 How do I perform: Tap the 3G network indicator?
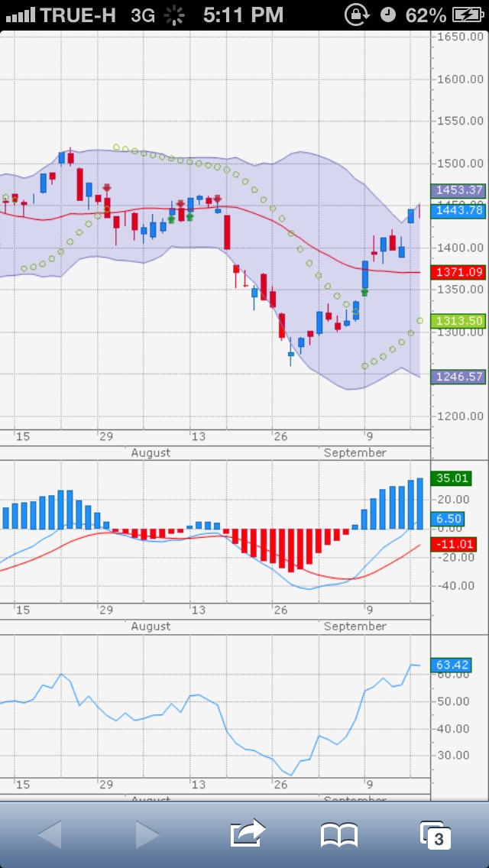tap(142, 15)
